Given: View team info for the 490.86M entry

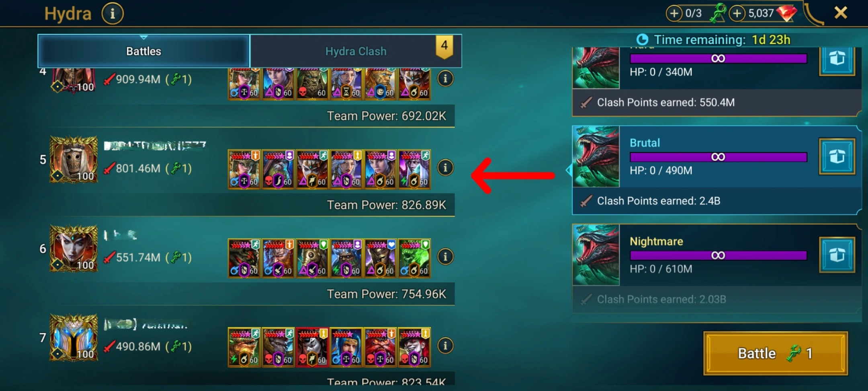Looking at the screenshot, I should point(445,346).
